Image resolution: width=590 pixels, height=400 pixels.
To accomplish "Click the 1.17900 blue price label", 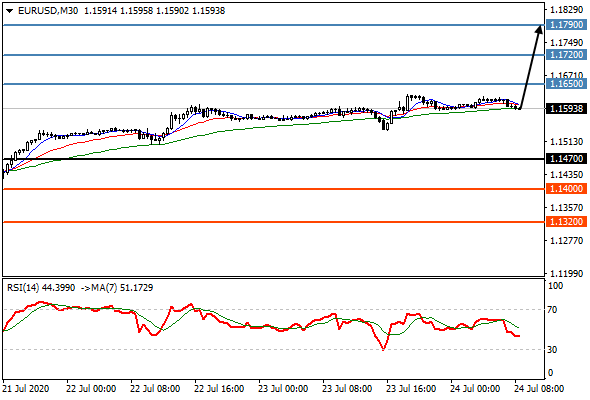I will [566, 25].
